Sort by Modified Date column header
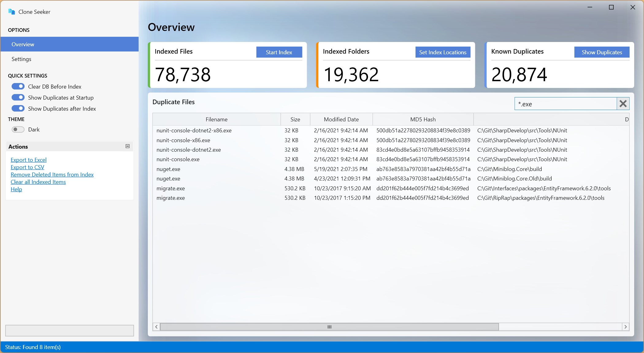This screenshot has width=644, height=353. click(341, 119)
